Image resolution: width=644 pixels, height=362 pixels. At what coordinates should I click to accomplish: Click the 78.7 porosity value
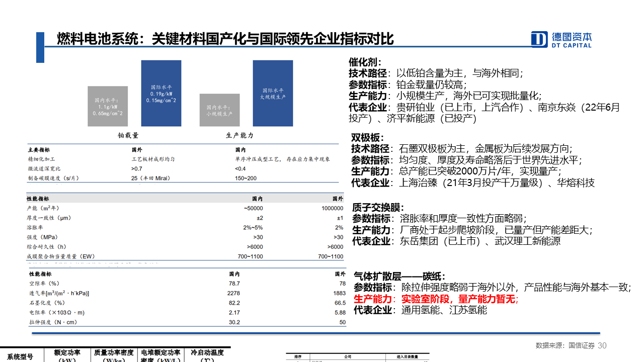click(234, 284)
